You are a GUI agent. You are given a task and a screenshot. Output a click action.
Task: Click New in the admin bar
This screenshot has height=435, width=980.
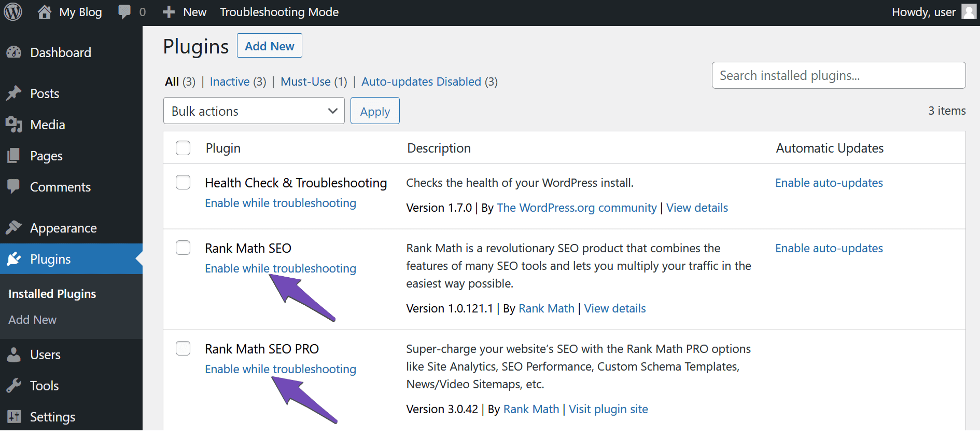[195, 12]
